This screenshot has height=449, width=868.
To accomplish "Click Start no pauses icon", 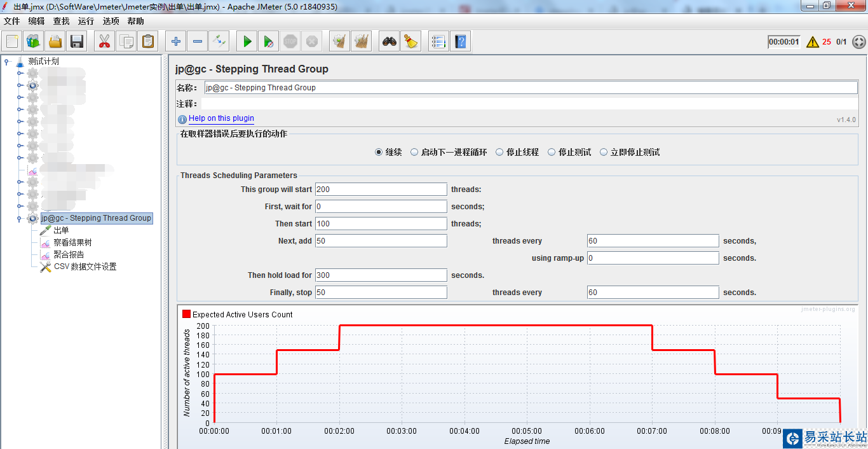I will coord(269,42).
